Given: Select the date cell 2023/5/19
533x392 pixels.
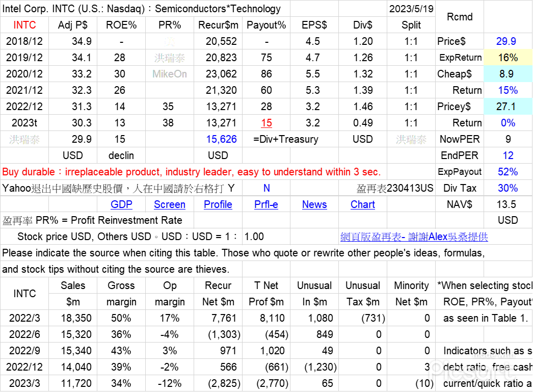Looking at the screenshot, I should [x=411, y=9].
